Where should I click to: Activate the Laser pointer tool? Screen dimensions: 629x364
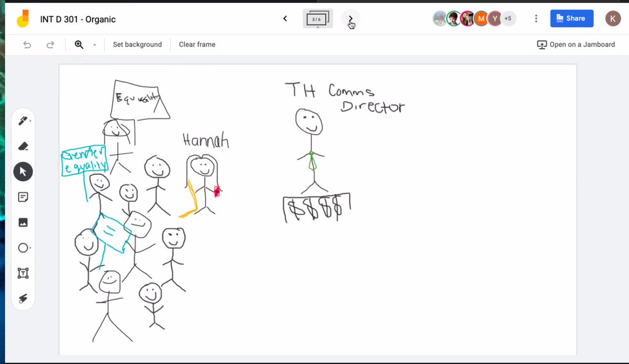pos(23,299)
